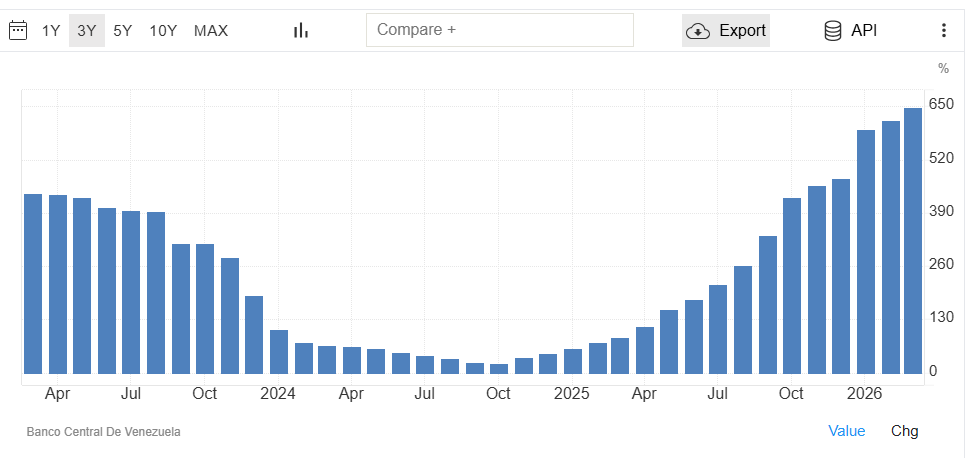Screen dimensions: 968x458
Task: Click the 390 y-axis label
Action: tap(941, 211)
